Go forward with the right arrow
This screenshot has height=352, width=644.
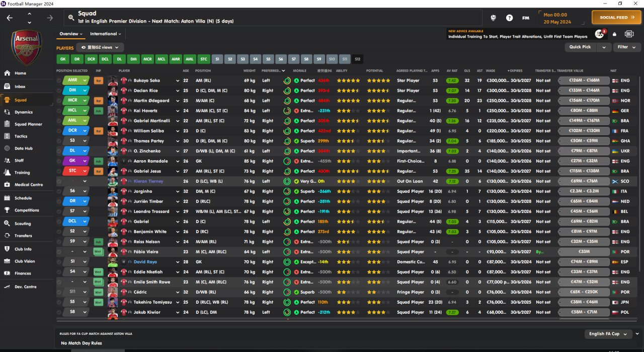click(x=49, y=18)
